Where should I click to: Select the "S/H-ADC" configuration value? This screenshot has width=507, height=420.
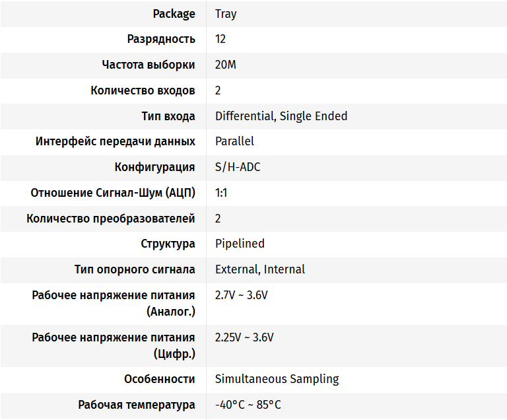(238, 167)
